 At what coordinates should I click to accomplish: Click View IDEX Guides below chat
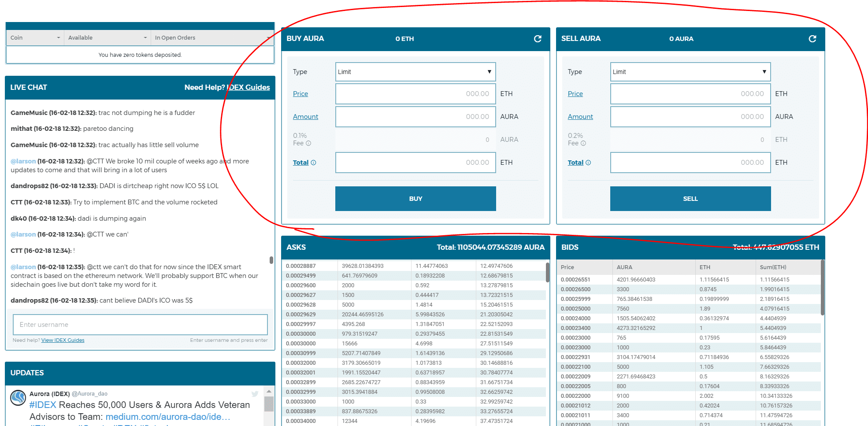click(63, 340)
